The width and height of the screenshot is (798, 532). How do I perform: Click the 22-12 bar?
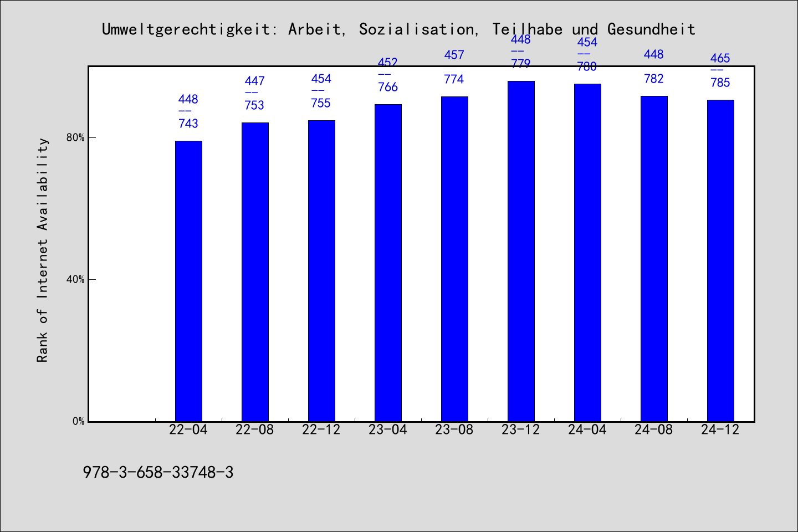321,271
